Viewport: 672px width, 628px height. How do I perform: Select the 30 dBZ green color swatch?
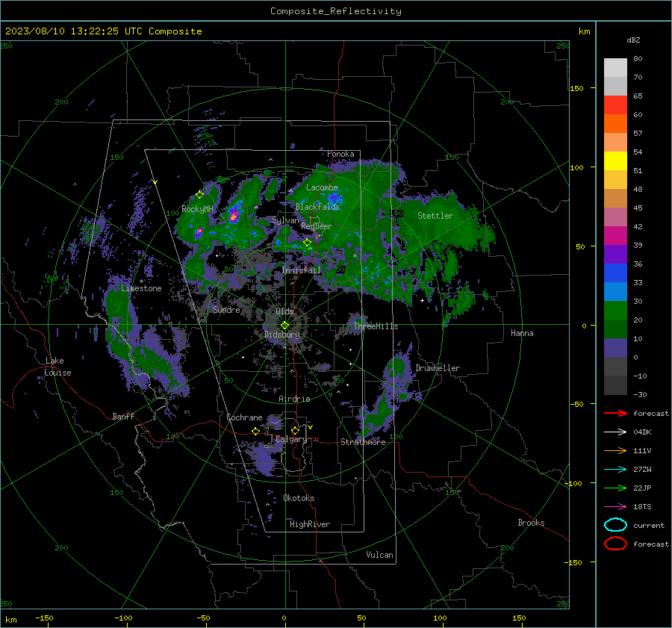[x=615, y=311]
